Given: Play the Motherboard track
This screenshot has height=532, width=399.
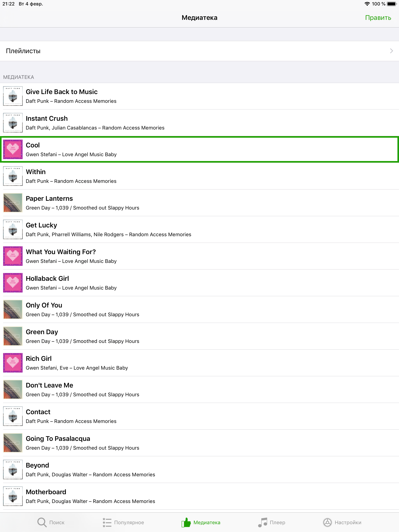Looking at the screenshot, I should click(46, 492).
